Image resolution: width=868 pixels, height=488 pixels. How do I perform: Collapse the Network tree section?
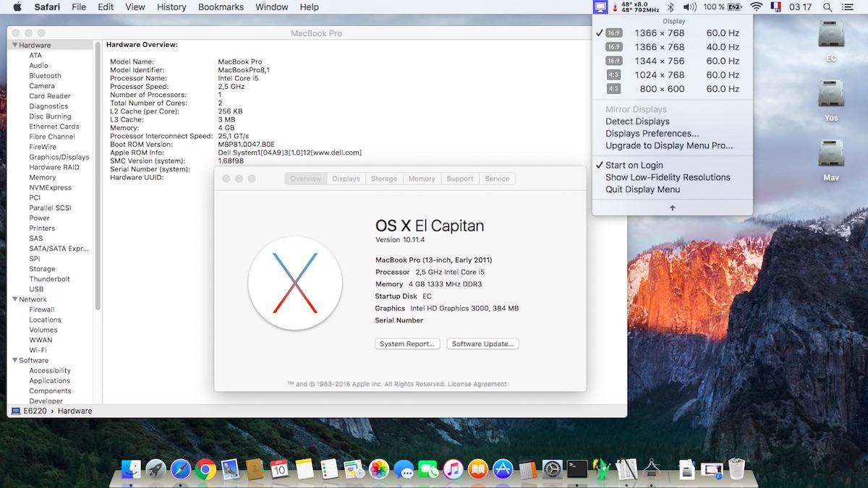[14, 299]
